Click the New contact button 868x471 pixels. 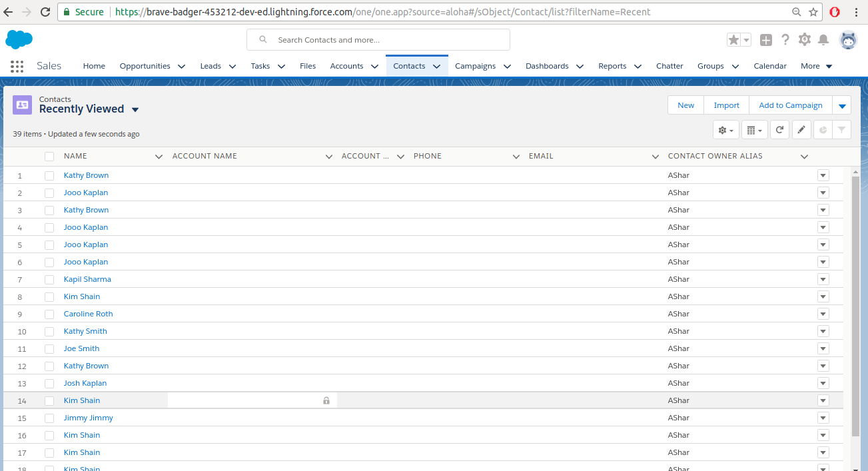[x=685, y=105]
